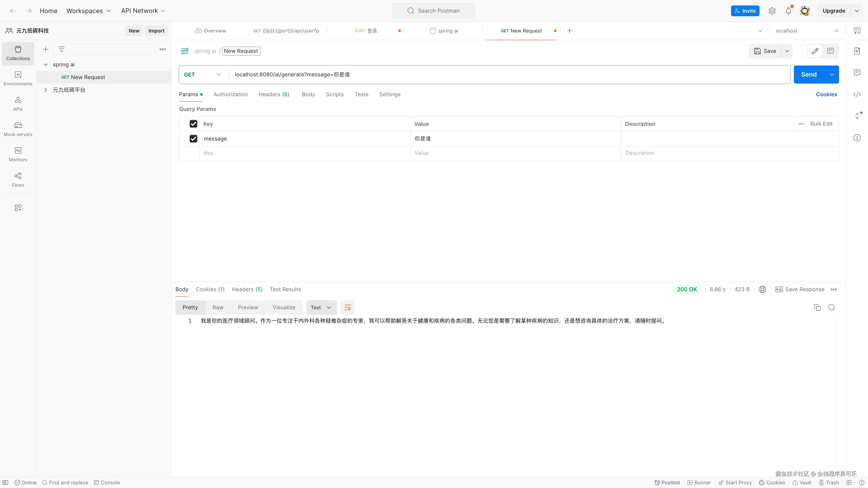
Task: Click the notifications bell icon
Action: [x=788, y=11]
